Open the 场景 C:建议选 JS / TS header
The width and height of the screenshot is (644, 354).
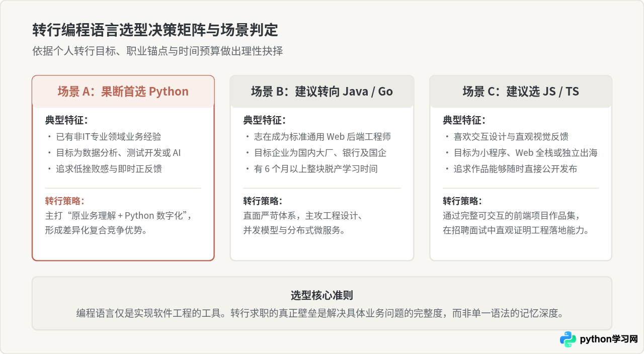521,92
